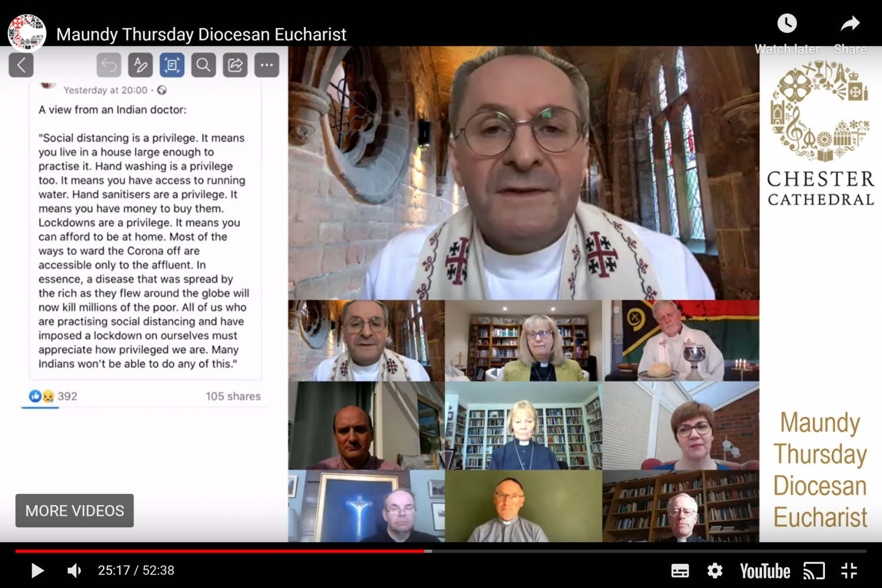Screen dimensions: 882x588
Task: Select tile with blue crucifix painting
Action: [x=366, y=506]
